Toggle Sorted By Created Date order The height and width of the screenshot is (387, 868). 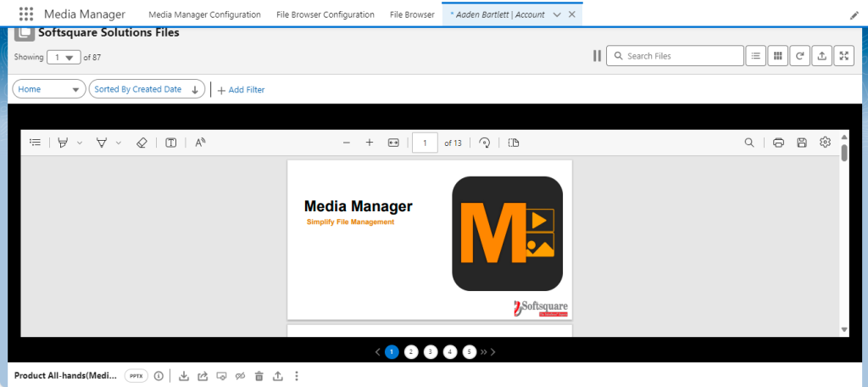click(x=147, y=89)
